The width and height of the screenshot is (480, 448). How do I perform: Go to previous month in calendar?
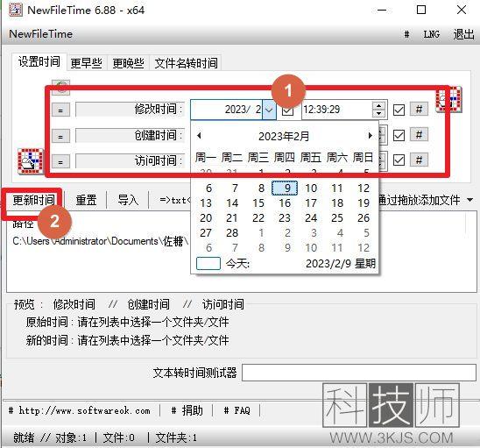199,135
